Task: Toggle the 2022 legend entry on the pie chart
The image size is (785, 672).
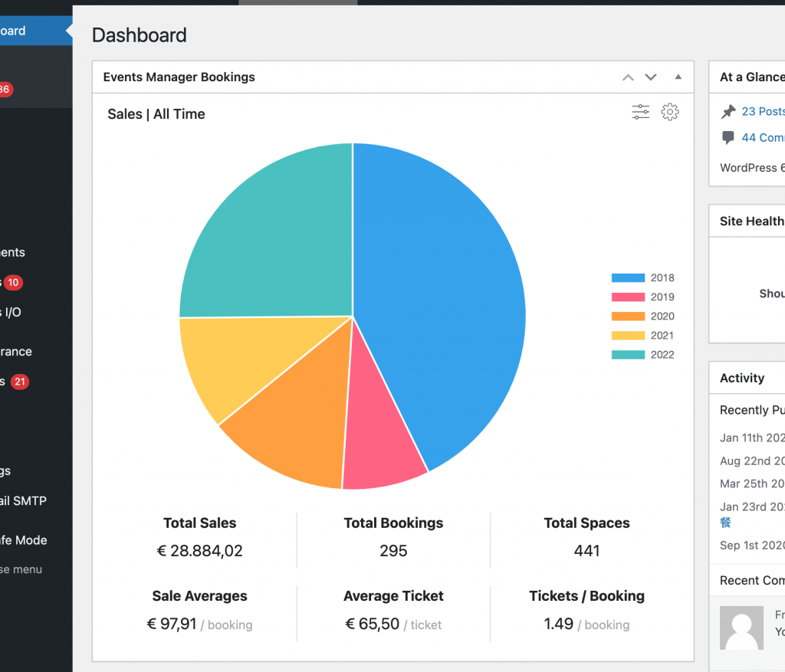Action: (x=642, y=354)
